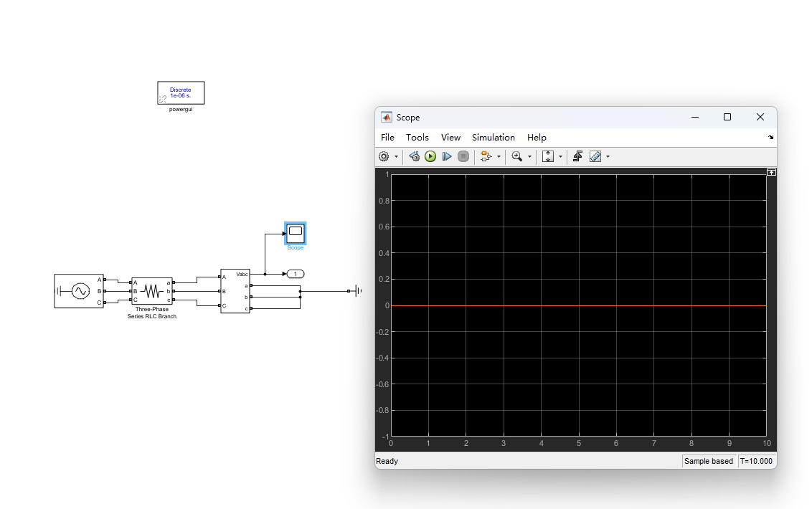Click the maximize axes icon on plot
Image resolution: width=812 pixels, height=509 pixels.
point(771,173)
